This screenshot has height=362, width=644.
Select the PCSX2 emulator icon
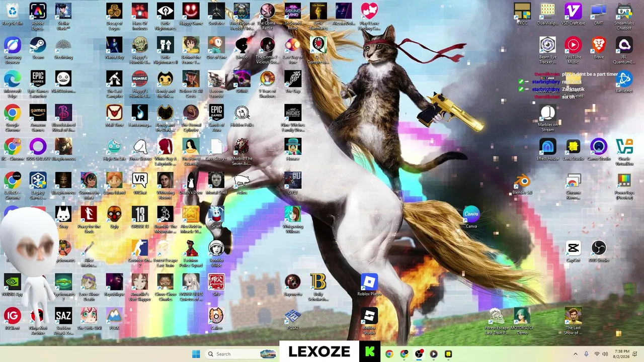click(x=292, y=319)
